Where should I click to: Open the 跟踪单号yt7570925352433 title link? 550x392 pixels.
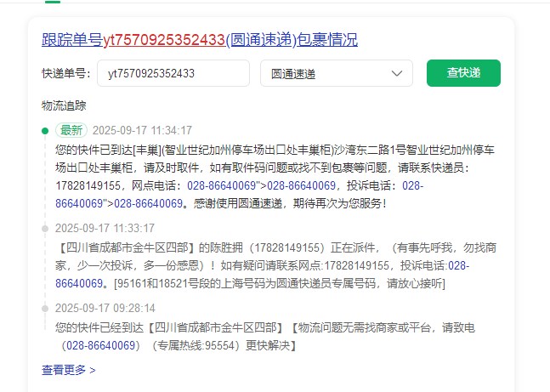tap(199, 39)
